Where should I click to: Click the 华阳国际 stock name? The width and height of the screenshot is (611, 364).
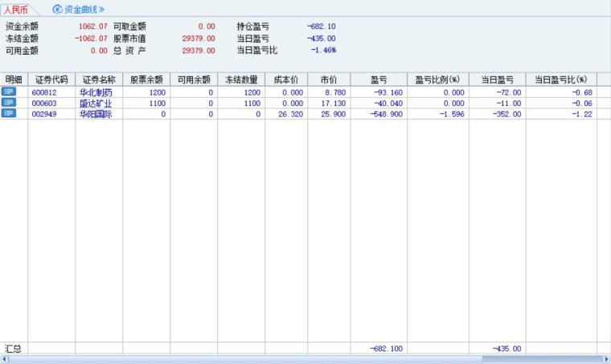96,114
